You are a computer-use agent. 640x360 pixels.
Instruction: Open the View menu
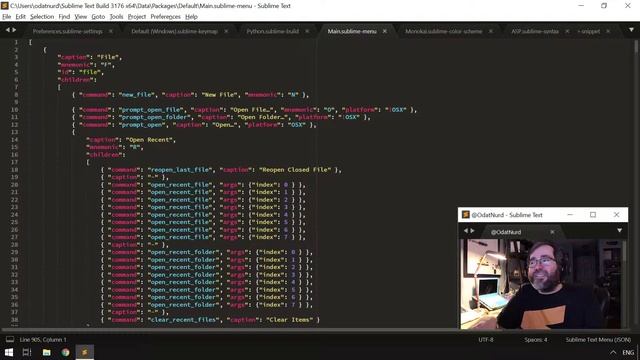[x=80, y=17]
